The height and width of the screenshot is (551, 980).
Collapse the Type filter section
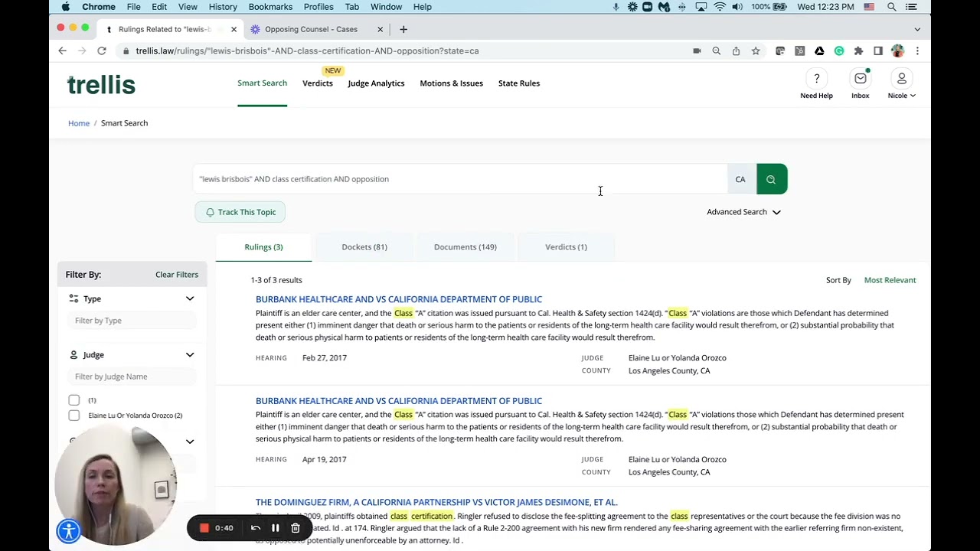point(190,298)
